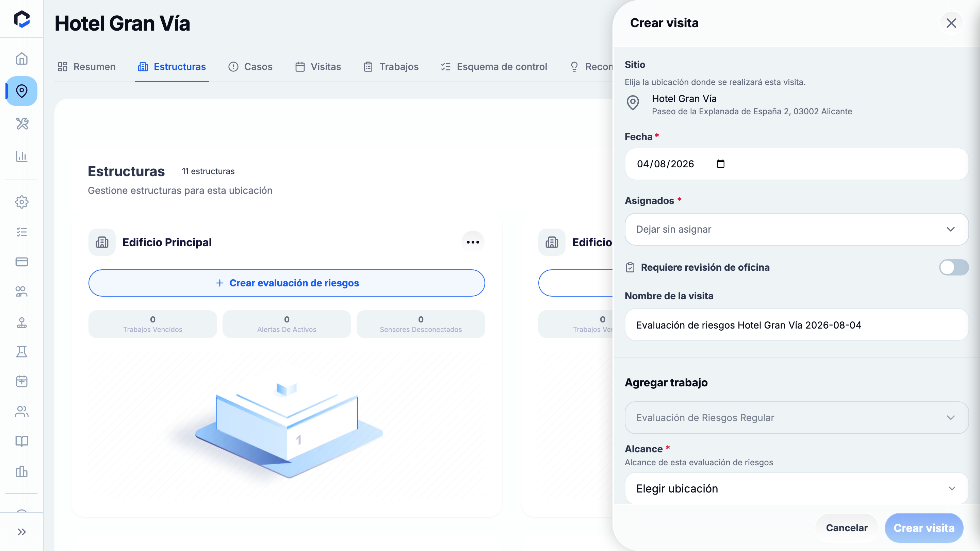Switch to the Trabajos tab
This screenshot has height=551, width=980.
pos(391,67)
